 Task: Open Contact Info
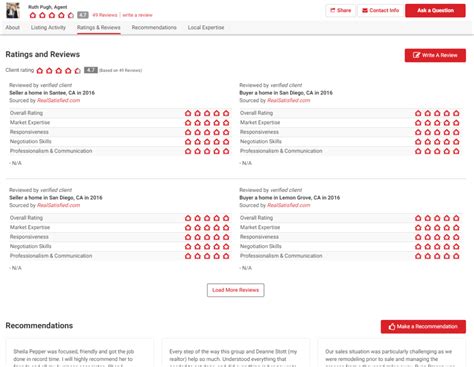[380, 10]
